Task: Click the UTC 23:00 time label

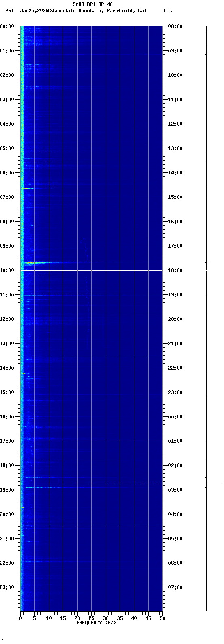Action: (175, 392)
